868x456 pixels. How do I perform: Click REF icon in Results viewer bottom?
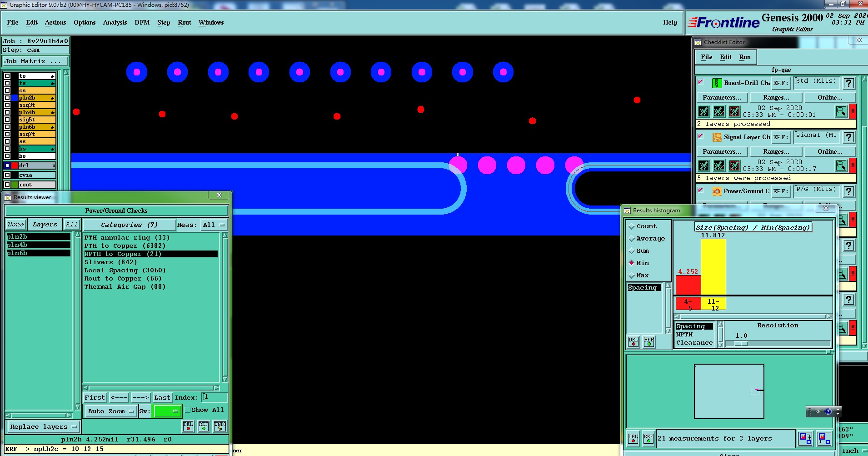(x=204, y=426)
